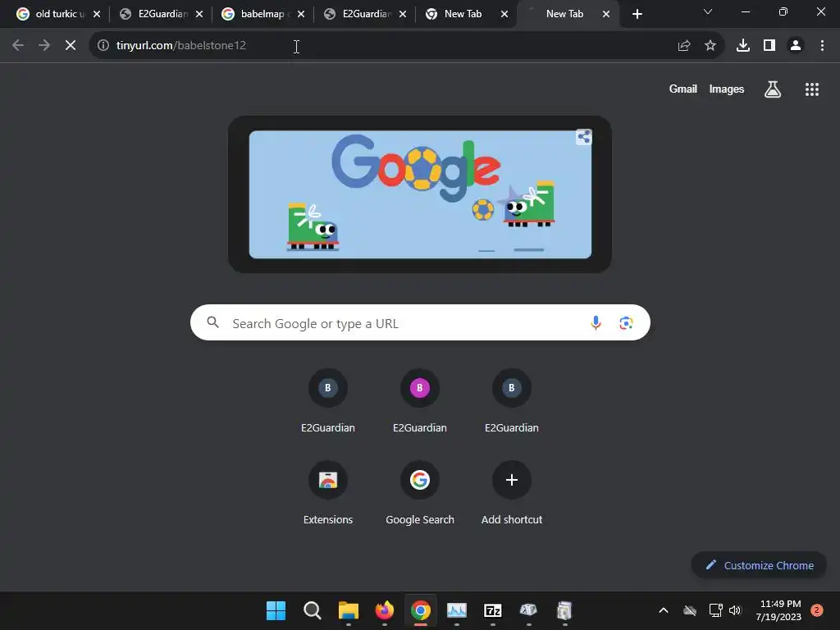Image resolution: width=840 pixels, height=630 pixels.
Task: Share the Google Doodle
Action: point(584,137)
